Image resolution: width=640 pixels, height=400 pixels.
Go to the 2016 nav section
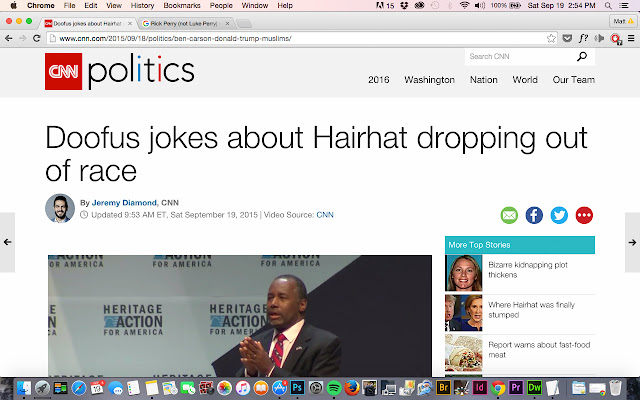click(x=378, y=80)
